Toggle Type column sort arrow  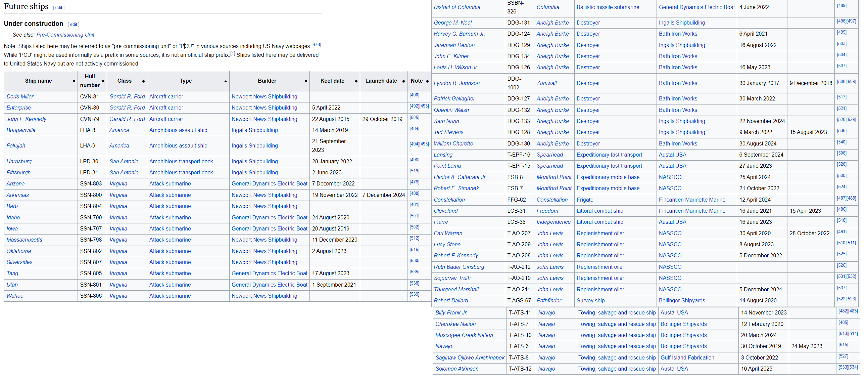tap(226, 81)
